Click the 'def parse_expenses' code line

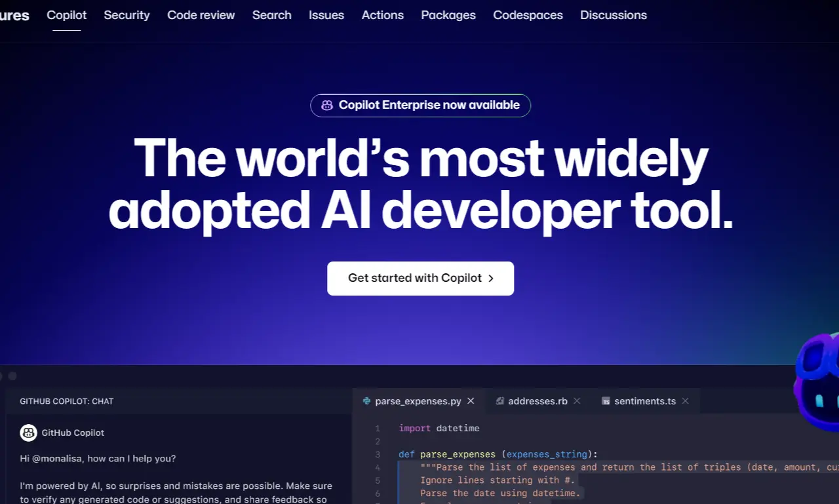pos(498,454)
